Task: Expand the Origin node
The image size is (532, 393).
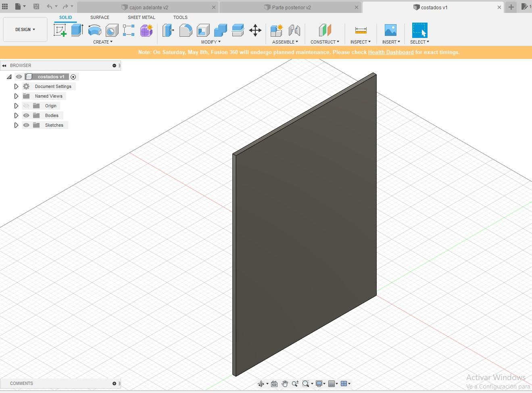Action: pos(16,106)
